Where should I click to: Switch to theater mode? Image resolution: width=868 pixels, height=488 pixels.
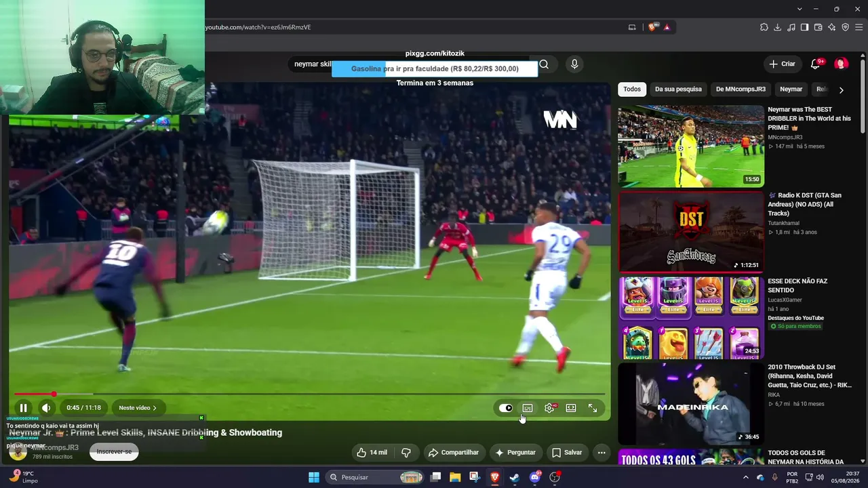pos(571,408)
